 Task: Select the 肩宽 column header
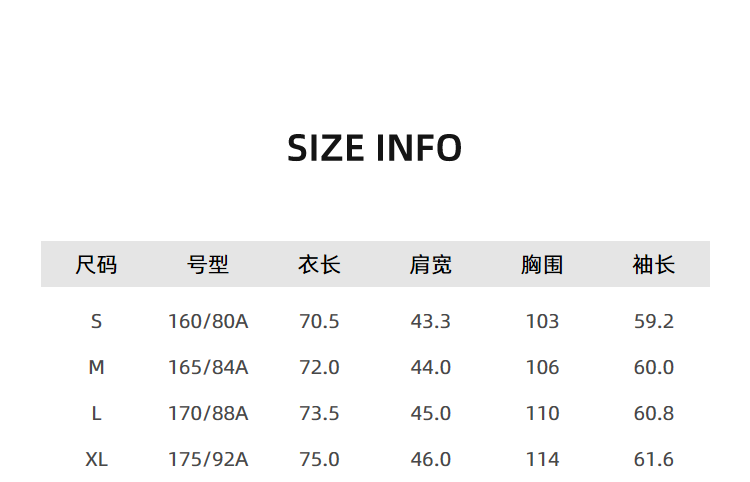[431, 265]
